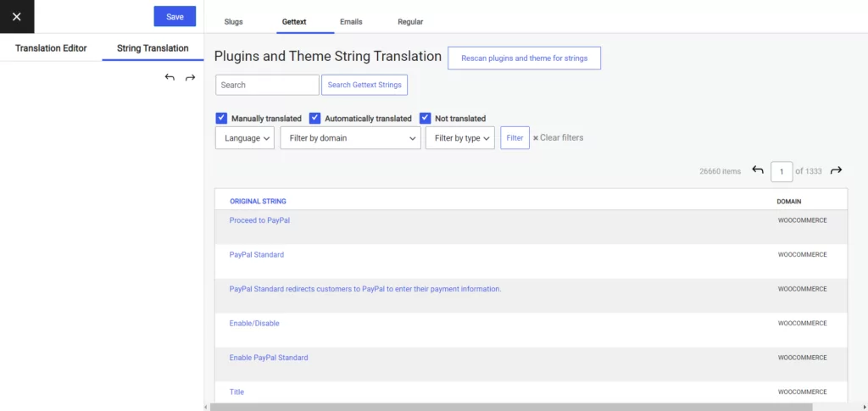Click the horizontal scrollbar at bottom
Screen dimensions: 868x411
click(511, 407)
